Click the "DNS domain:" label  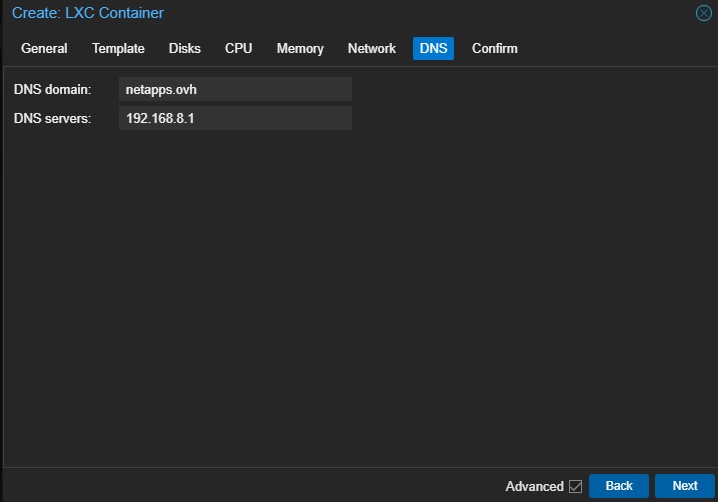52,89
